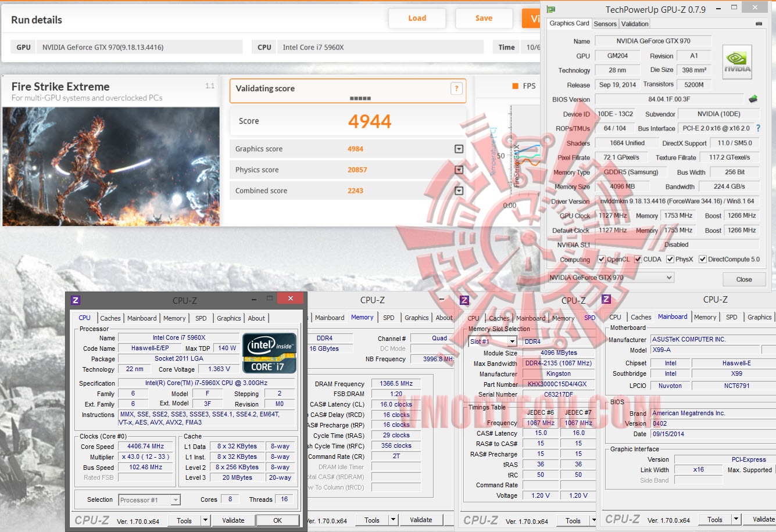This screenshot has width=776, height=532.
Task: Click the Fire Strike Extreme preview image
Action: coord(111,166)
